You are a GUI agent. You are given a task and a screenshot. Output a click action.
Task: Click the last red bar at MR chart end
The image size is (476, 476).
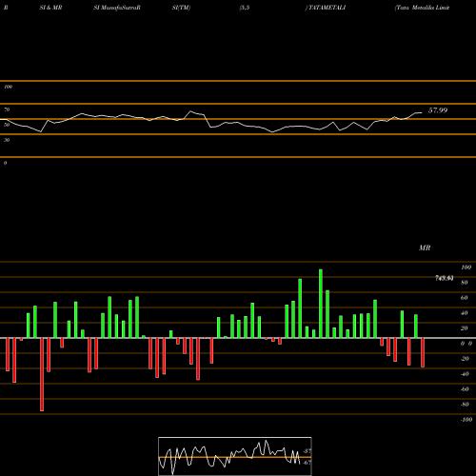click(x=423, y=352)
